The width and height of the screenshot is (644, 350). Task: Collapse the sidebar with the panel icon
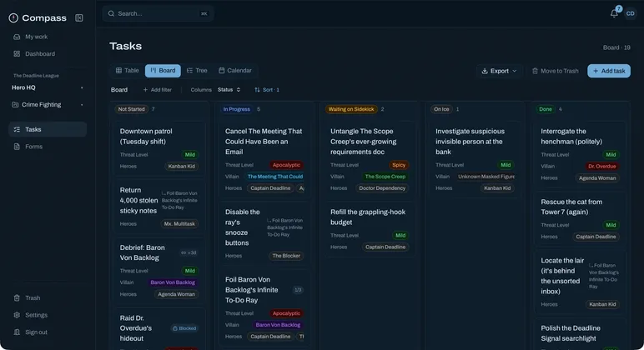pos(79,17)
